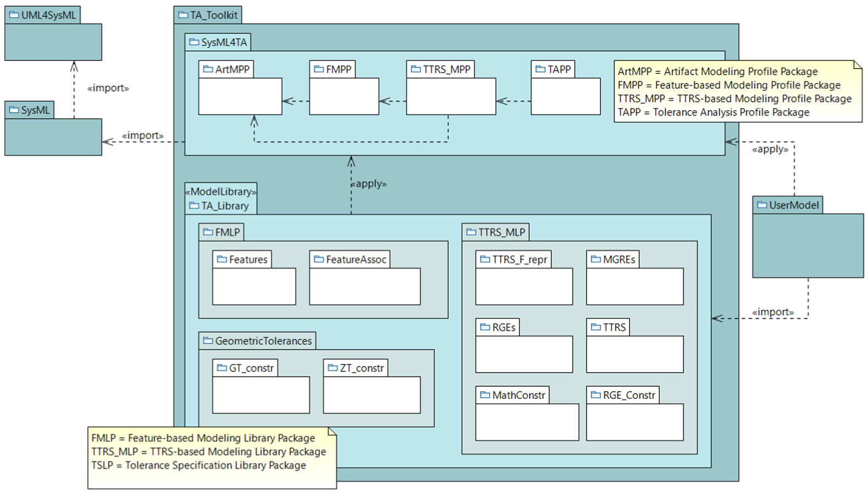
Task: Click the TTRS_MLP package name tab
Action: (x=495, y=232)
